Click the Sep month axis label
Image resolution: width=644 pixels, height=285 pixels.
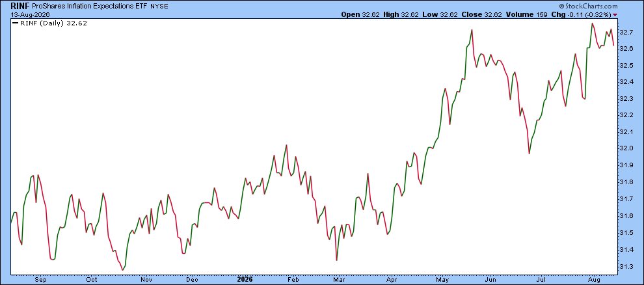coord(41,280)
